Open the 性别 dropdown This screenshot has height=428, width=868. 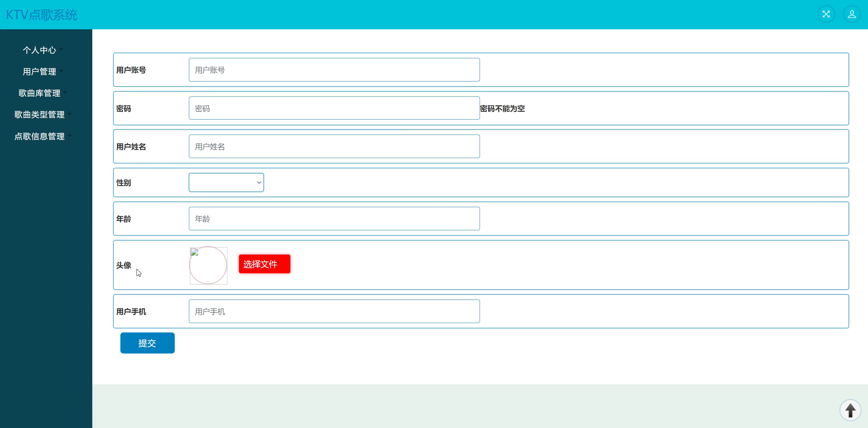pos(226,182)
